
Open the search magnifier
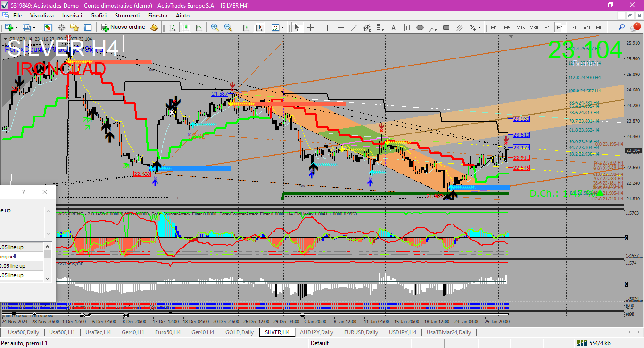pyautogui.click(x=622, y=27)
